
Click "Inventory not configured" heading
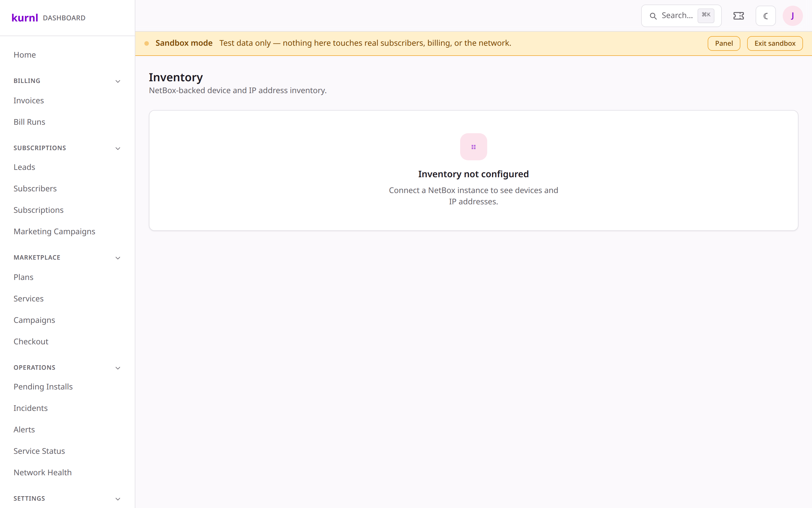point(473,174)
